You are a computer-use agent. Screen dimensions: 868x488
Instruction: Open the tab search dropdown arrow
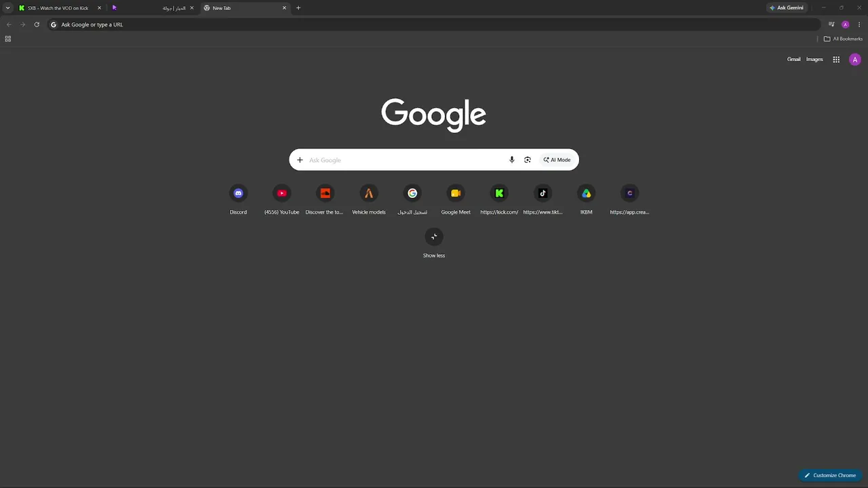pos(7,8)
